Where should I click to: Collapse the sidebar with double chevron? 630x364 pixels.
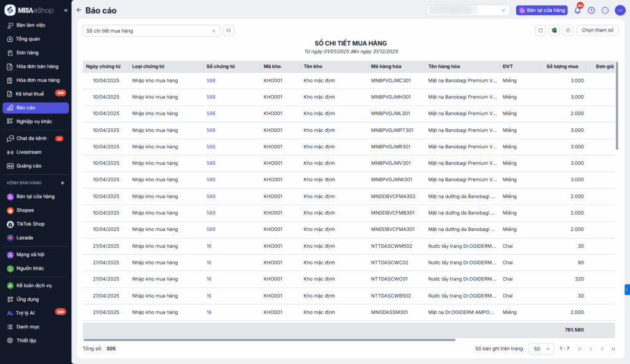(x=66, y=10)
